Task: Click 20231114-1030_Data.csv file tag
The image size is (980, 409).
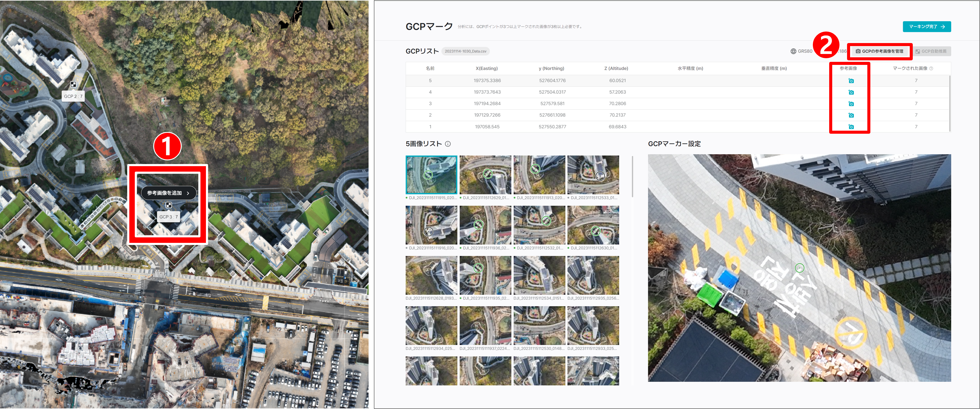Action: [x=465, y=52]
